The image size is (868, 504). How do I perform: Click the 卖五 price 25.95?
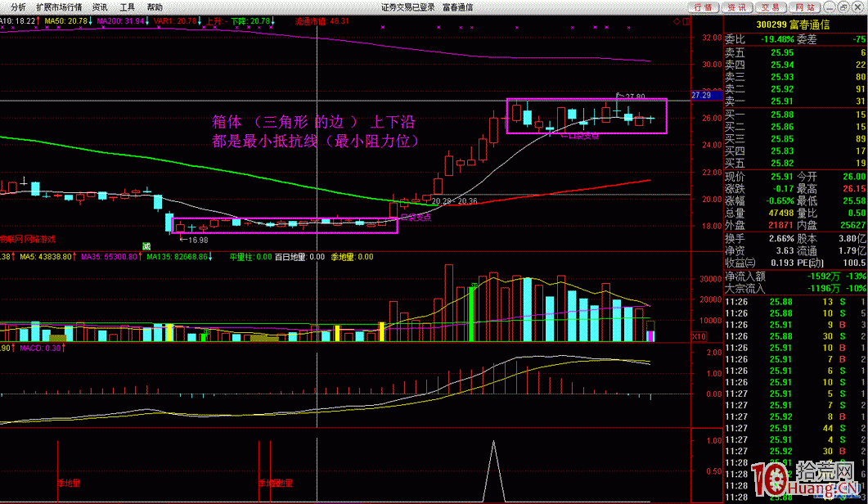782,52
